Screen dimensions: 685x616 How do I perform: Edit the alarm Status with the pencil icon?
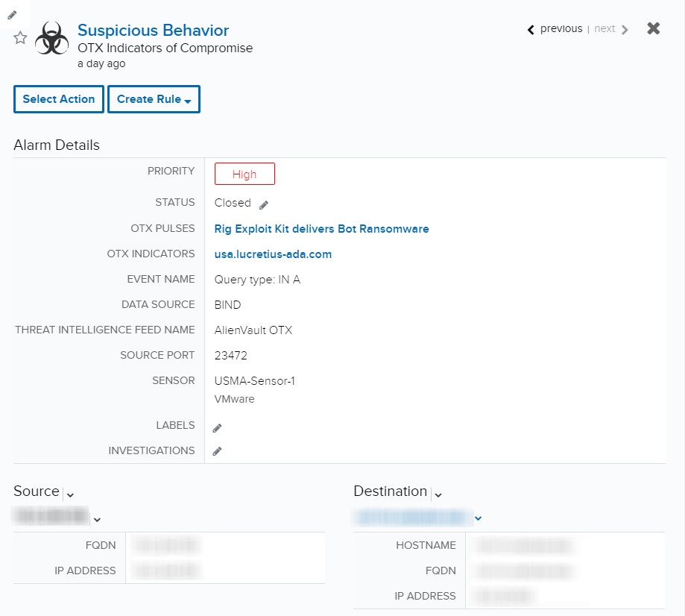click(x=265, y=202)
